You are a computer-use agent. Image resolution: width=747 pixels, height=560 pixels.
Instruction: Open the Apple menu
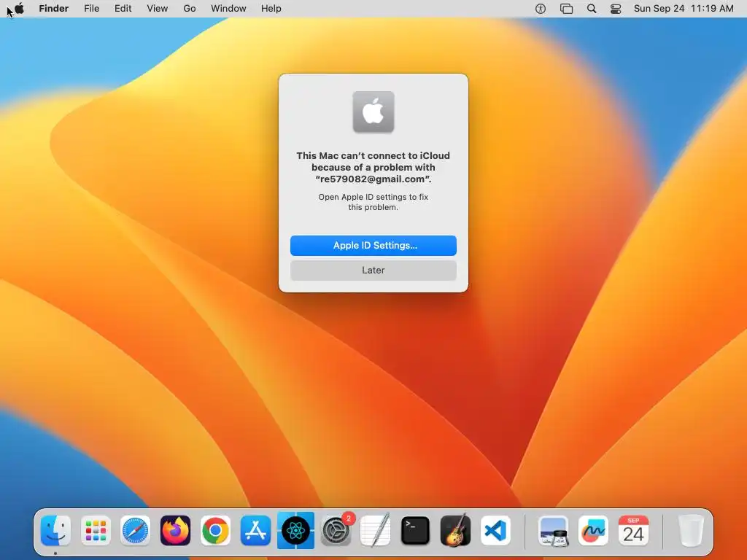tap(20, 8)
